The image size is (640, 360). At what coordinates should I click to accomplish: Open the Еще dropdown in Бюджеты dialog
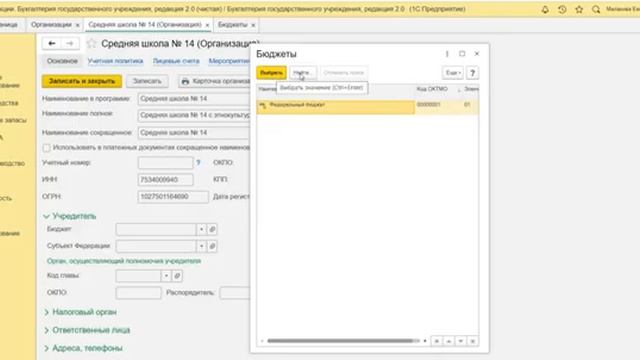coord(453,73)
